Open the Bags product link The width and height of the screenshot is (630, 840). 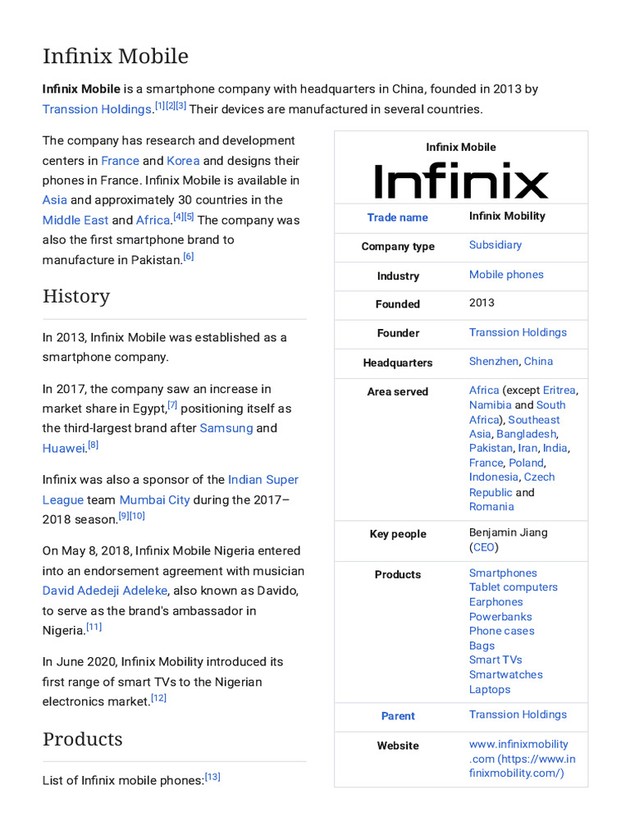click(x=482, y=646)
